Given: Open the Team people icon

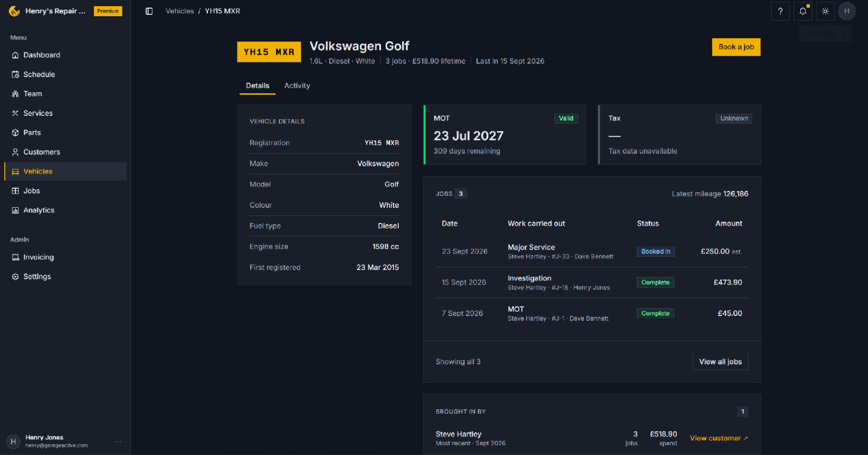Looking at the screenshot, I should (x=15, y=94).
